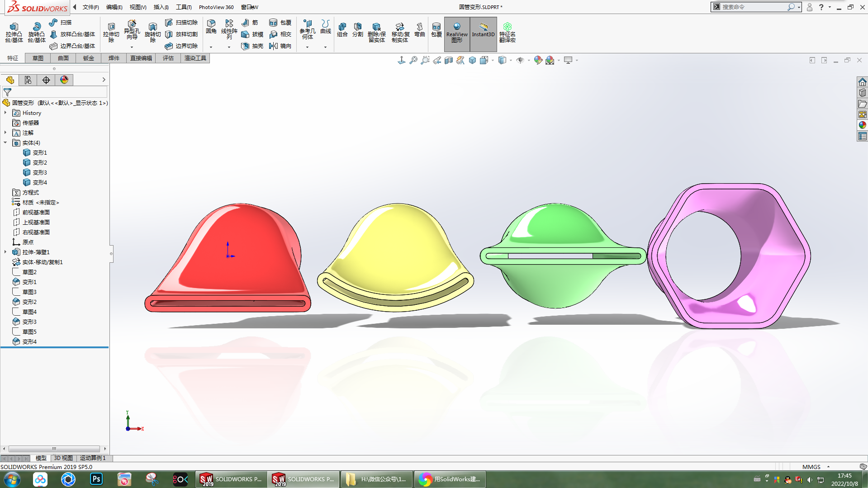Viewport: 868px width, 488px height.
Task: Expand the 拉伸-薄壁1 feature
Action: click(5, 252)
